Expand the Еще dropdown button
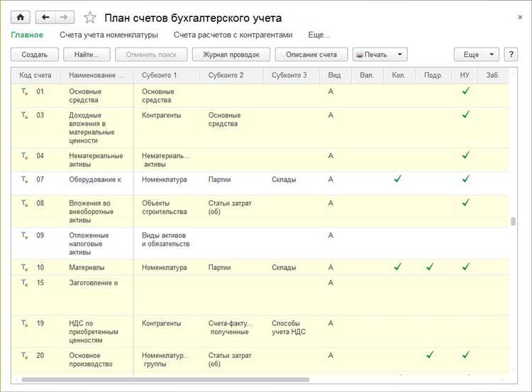The width and height of the screenshot is (532, 392). (x=476, y=55)
